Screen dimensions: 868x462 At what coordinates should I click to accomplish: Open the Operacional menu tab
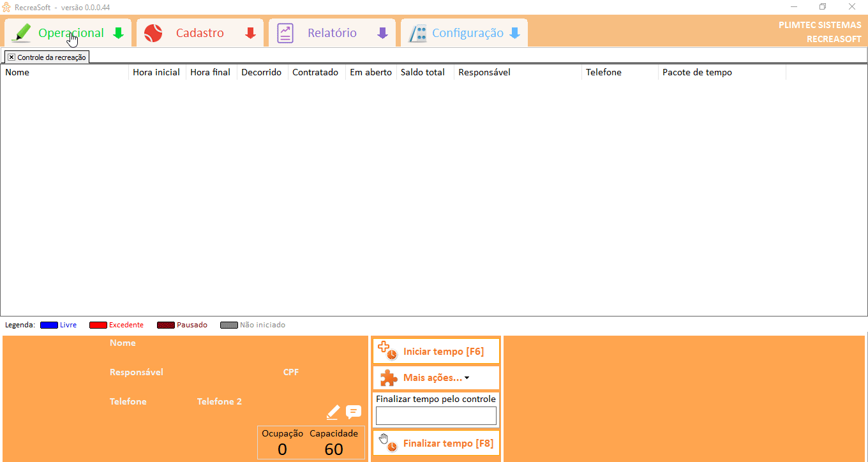click(68, 33)
